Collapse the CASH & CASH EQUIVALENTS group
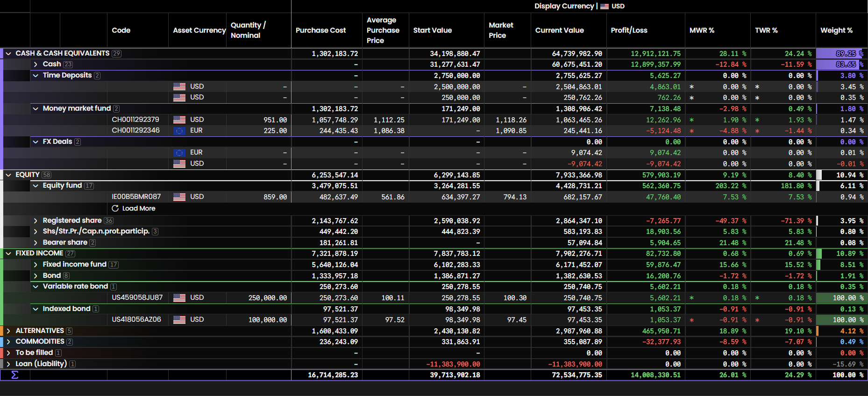Screen dimensions: 868x396 coord(8,54)
